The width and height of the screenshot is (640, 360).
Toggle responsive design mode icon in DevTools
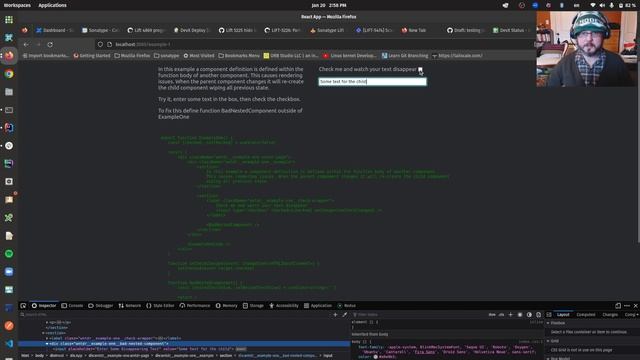click(618, 306)
